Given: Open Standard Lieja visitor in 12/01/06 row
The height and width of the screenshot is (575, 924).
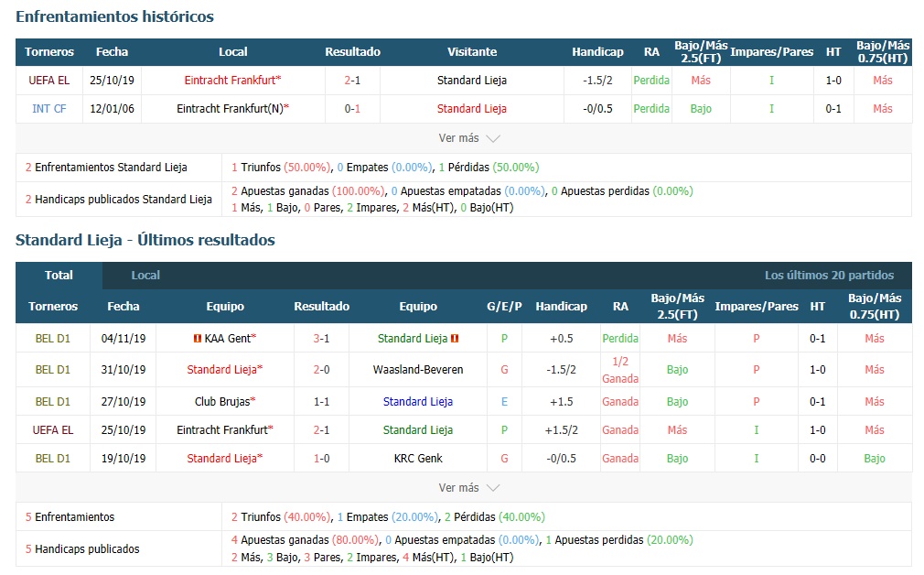Looking at the screenshot, I should [472, 109].
